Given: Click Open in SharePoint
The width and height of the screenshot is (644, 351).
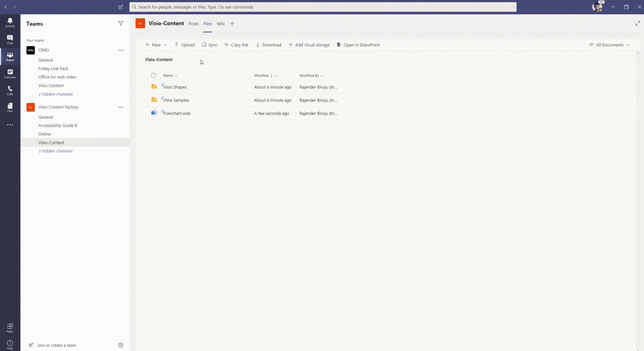Looking at the screenshot, I should click(x=358, y=45).
